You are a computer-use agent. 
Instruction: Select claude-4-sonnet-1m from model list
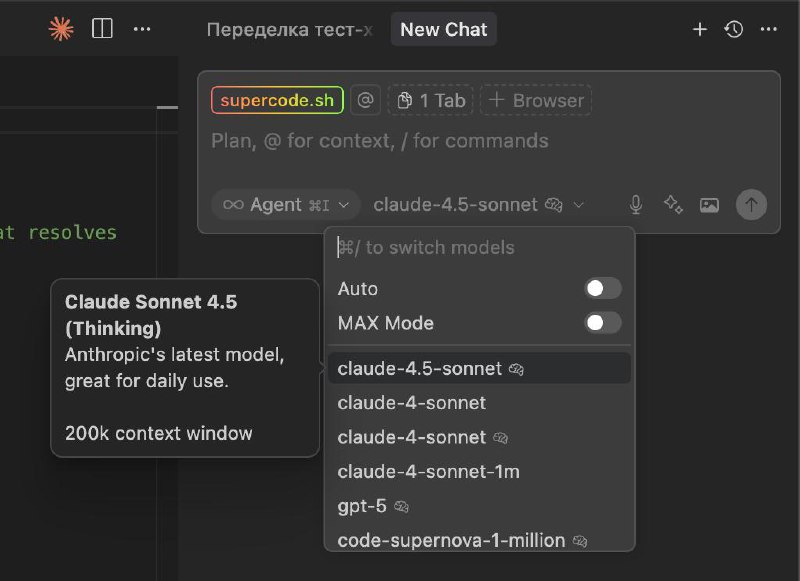[x=428, y=471]
